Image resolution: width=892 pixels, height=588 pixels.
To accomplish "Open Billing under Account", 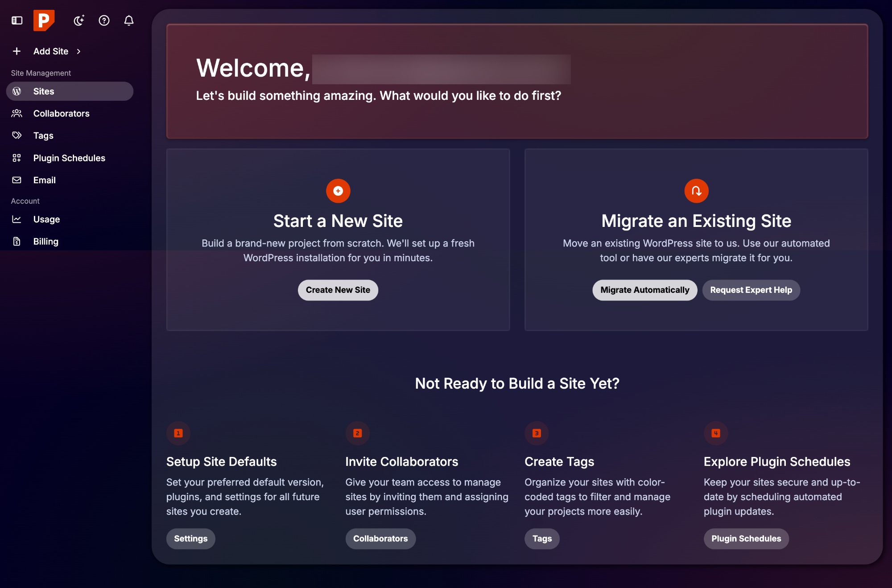I will [x=45, y=241].
